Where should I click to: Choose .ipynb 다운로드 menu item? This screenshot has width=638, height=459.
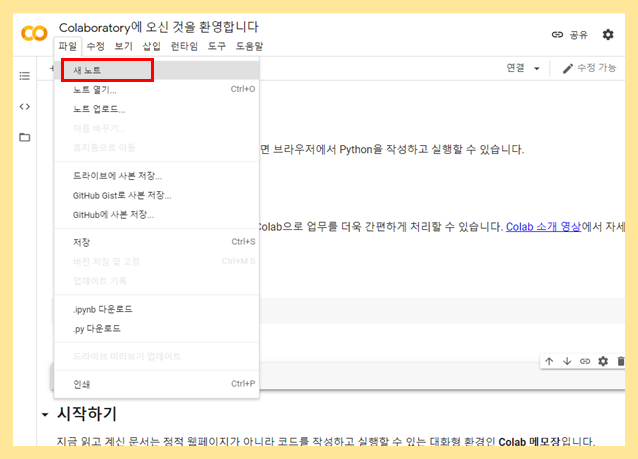[x=157, y=309]
